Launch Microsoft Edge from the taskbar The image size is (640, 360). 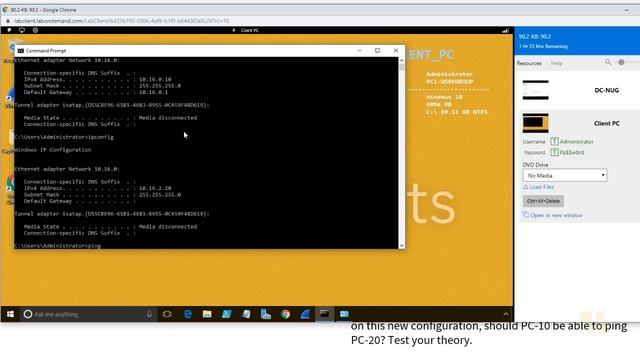tap(188, 314)
